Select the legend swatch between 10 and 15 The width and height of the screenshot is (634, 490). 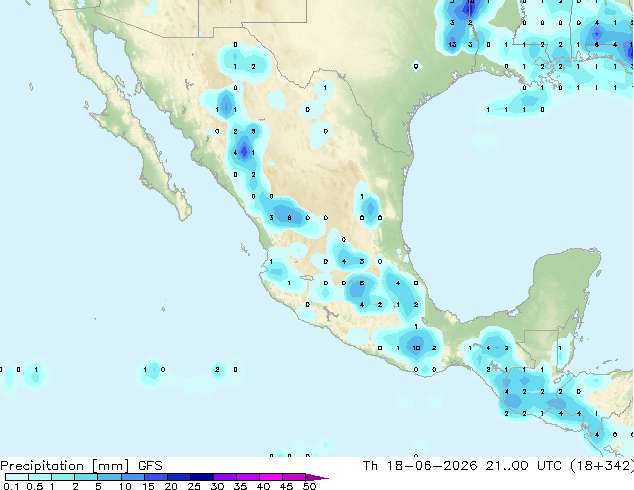(x=132, y=477)
